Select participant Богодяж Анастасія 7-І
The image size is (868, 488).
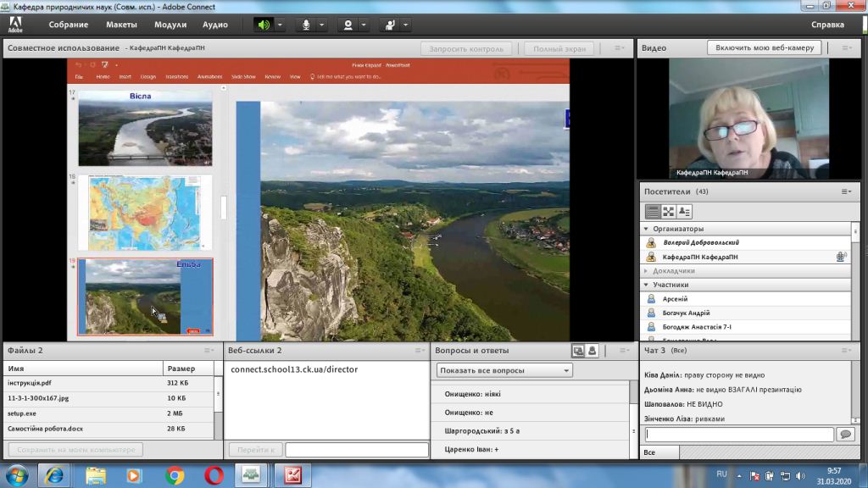click(x=746, y=327)
